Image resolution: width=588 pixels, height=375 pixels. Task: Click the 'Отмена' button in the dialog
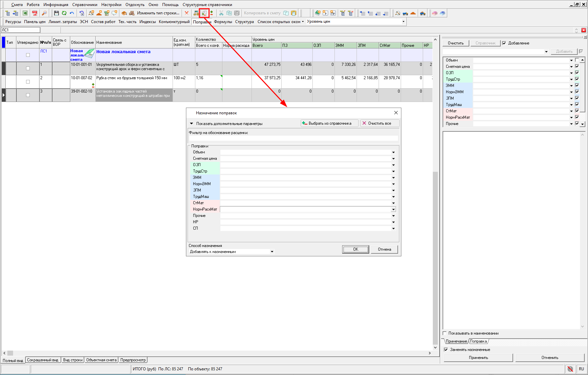pos(384,249)
